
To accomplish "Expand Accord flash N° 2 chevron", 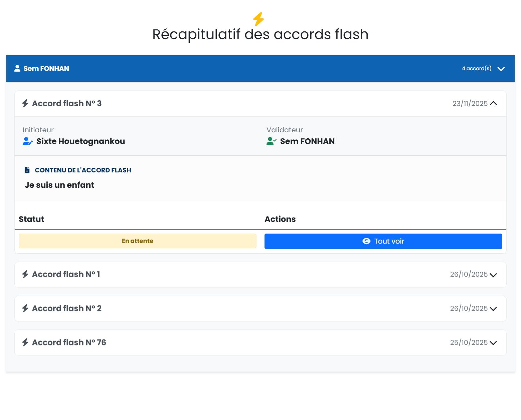I will [493, 309].
